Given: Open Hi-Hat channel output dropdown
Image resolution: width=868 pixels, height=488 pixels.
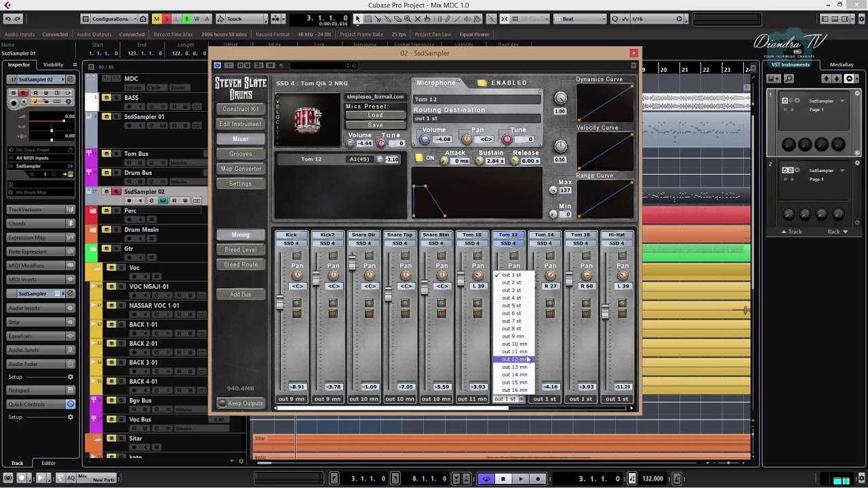Looking at the screenshot, I should tap(616, 399).
